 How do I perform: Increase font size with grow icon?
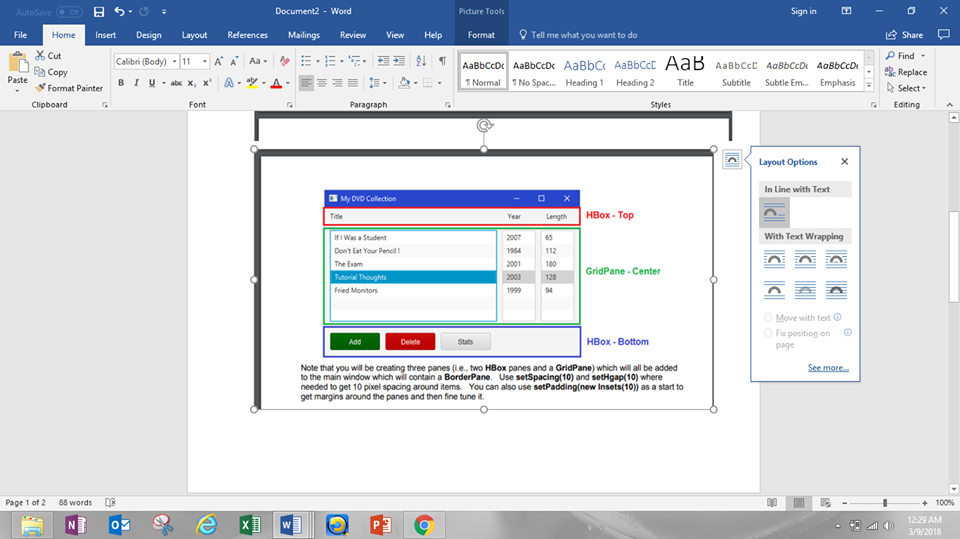[219, 61]
